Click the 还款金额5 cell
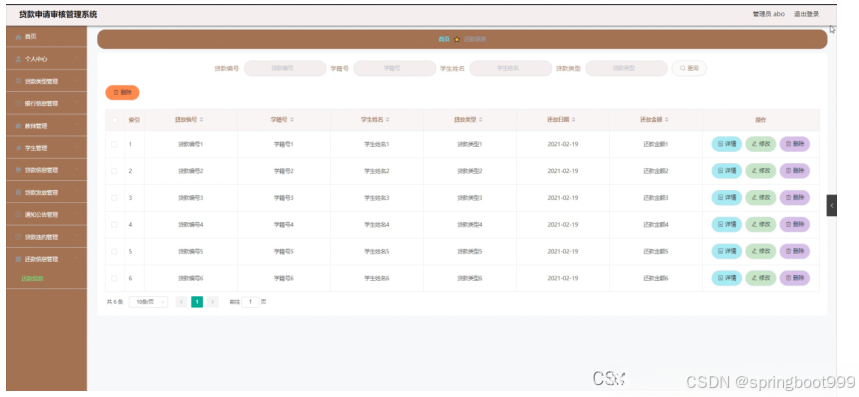 point(656,251)
